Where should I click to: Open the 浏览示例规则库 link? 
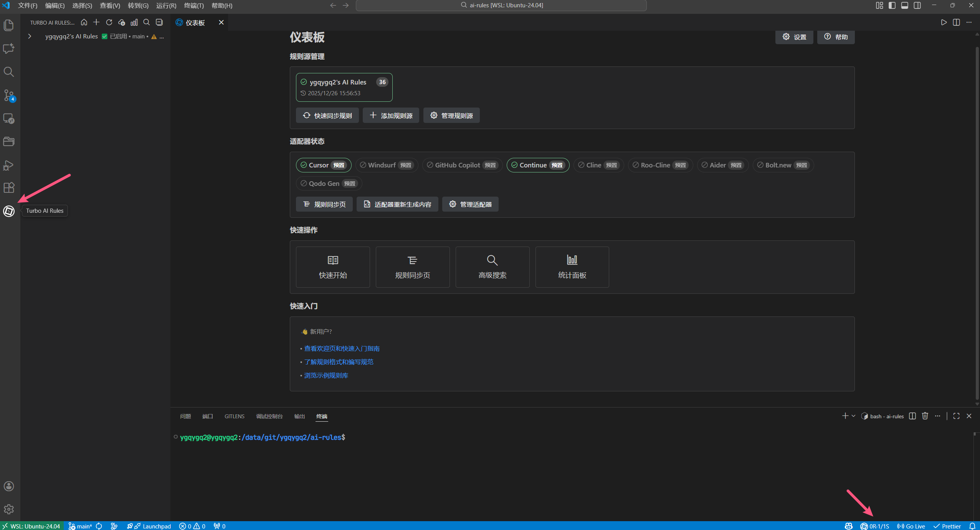pyautogui.click(x=326, y=375)
